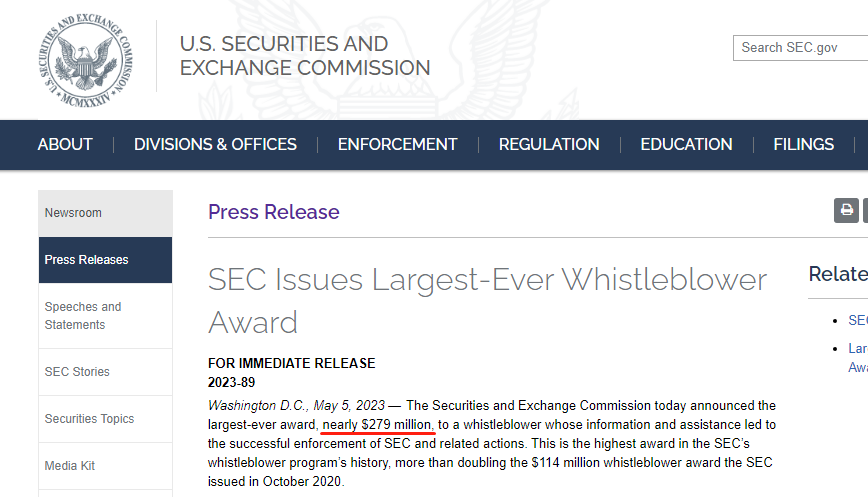Click the Search SEC.gov field
868x497 pixels.
pyautogui.click(x=800, y=48)
